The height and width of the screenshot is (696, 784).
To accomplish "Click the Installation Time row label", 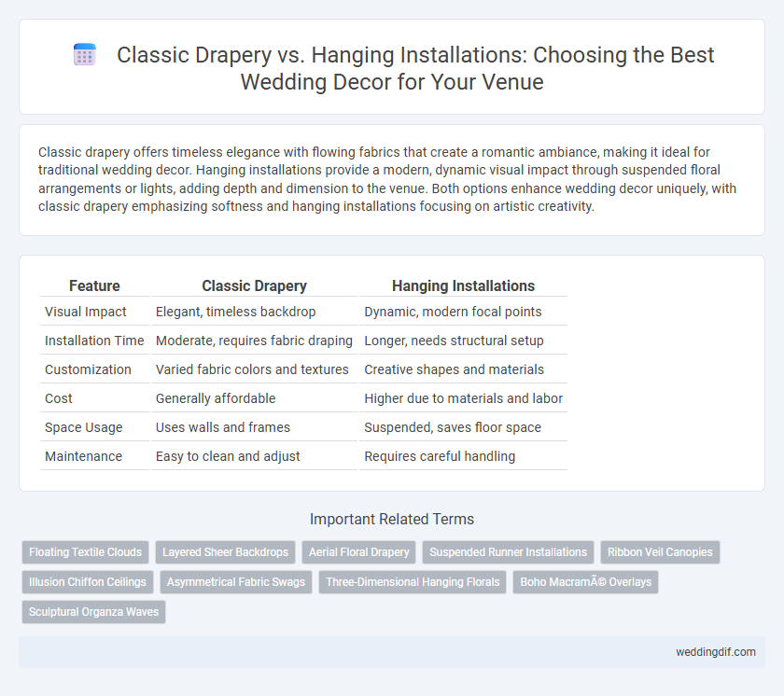I will pyautogui.click(x=94, y=341).
